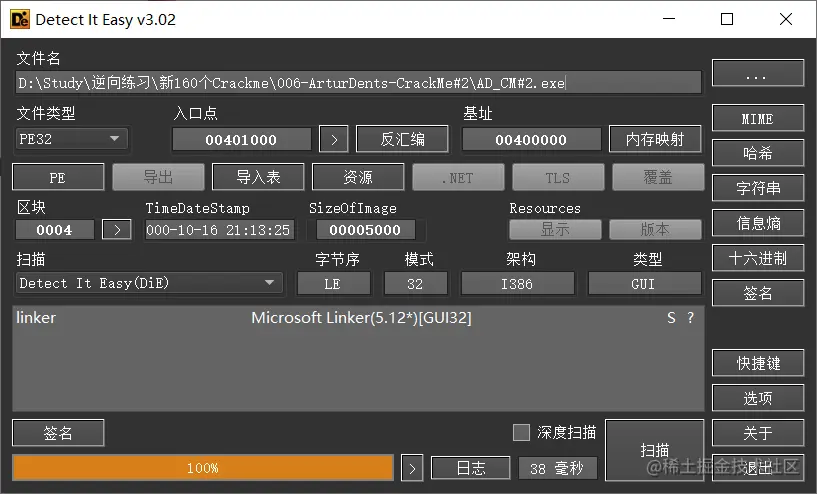Open the PE button

[58, 177]
